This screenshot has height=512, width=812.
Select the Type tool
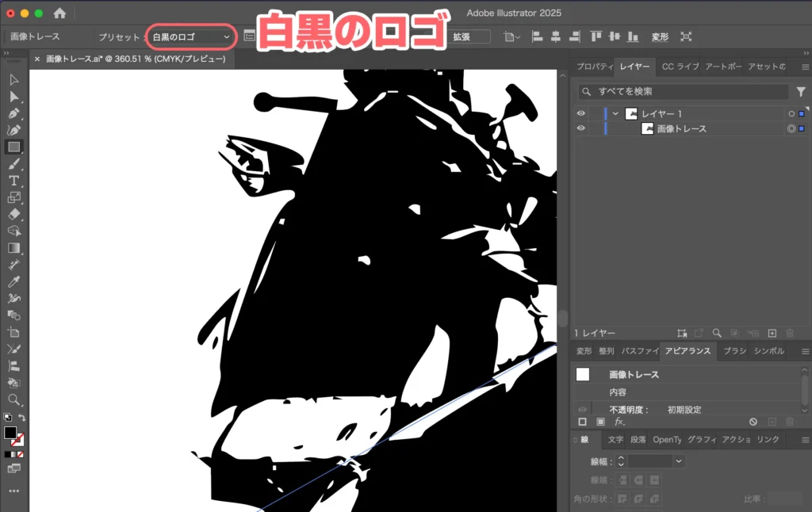coord(13,181)
